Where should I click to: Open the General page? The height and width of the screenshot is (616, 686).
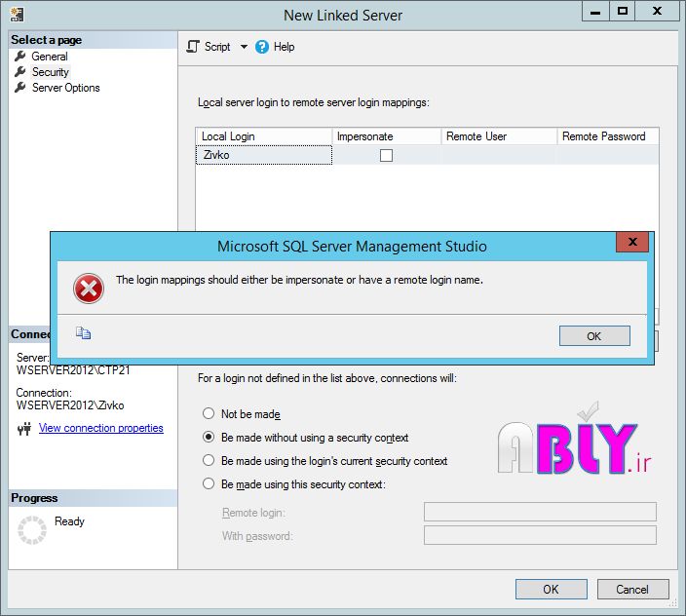pyautogui.click(x=50, y=57)
